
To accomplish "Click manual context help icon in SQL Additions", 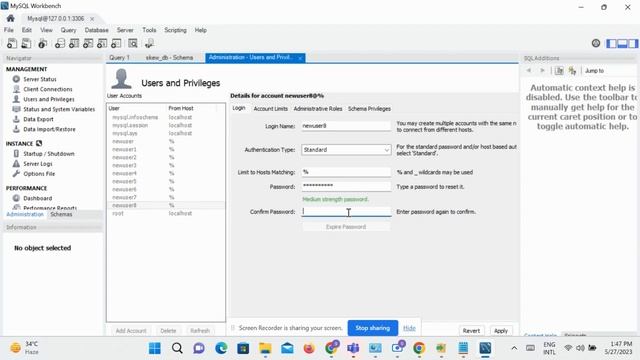I will pyautogui.click(x=559, y=71).
